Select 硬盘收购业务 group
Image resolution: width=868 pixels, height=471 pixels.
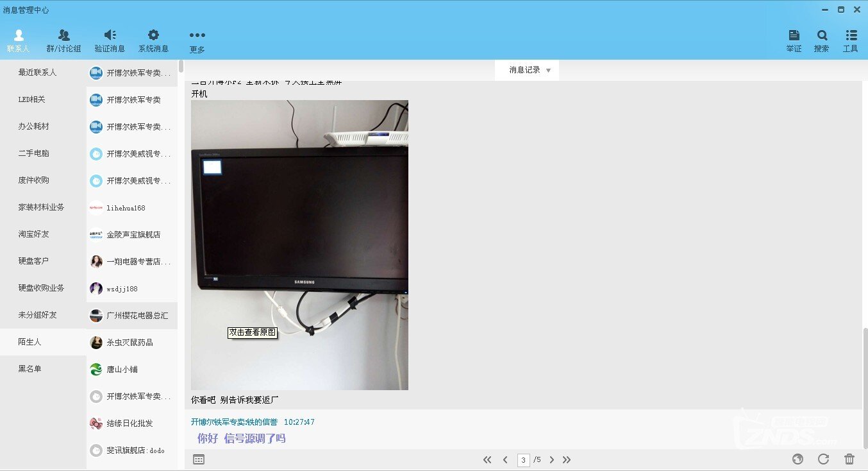(43, 288)
